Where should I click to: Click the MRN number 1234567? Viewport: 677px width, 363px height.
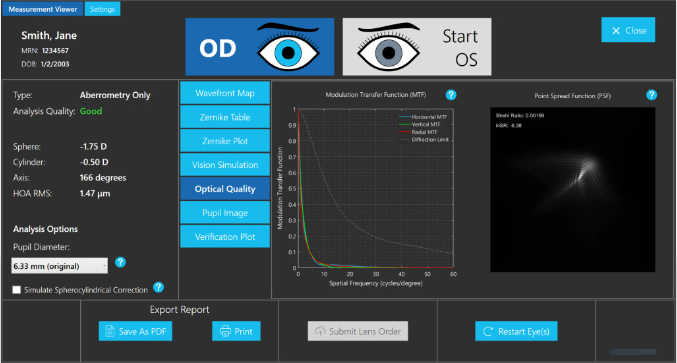[x=55, y=51]
